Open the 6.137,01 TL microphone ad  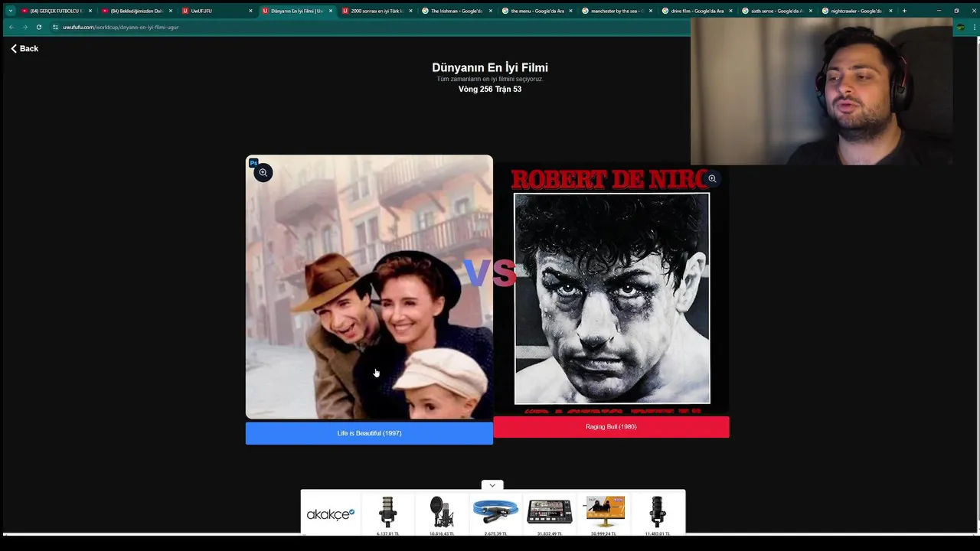(x=388, y=515)
